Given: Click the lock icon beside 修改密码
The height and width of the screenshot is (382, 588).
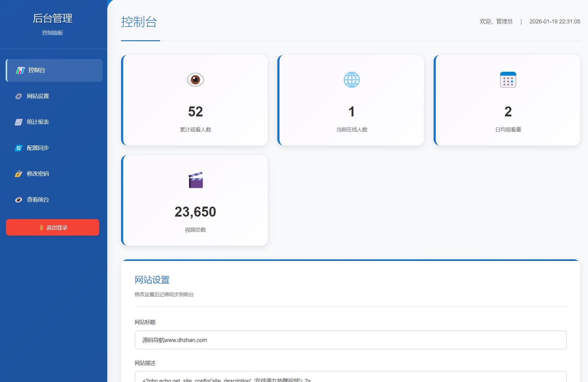Looking at the screenshot, I should (19, 174).
